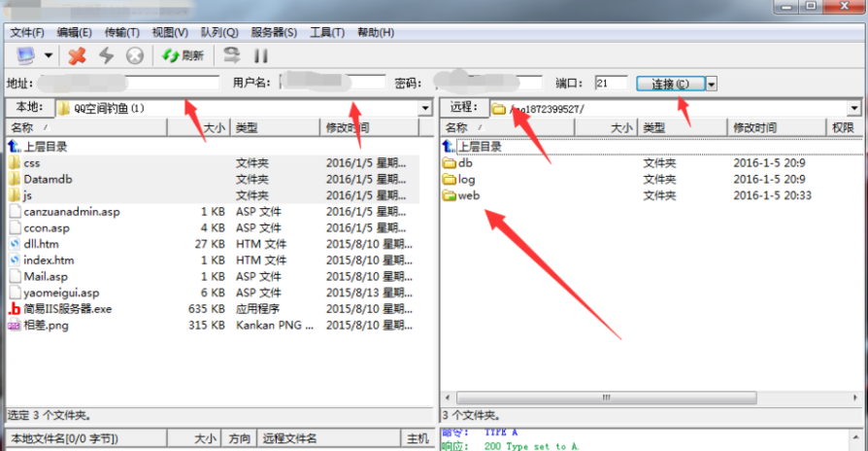This screenshot has width=868, height=451.
Task: Sort local files by 大小 column
Action: [199, 128]
